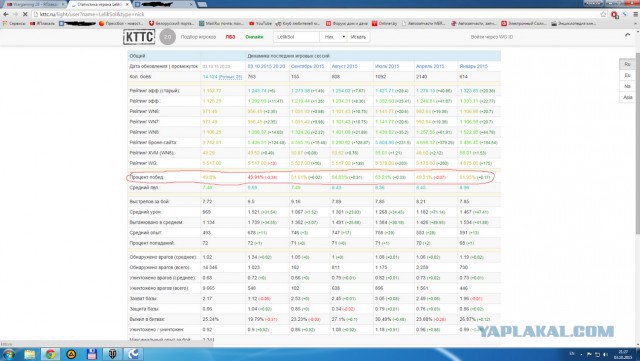Click the Сентябрь 2015 column header

[x=307, y=66]
